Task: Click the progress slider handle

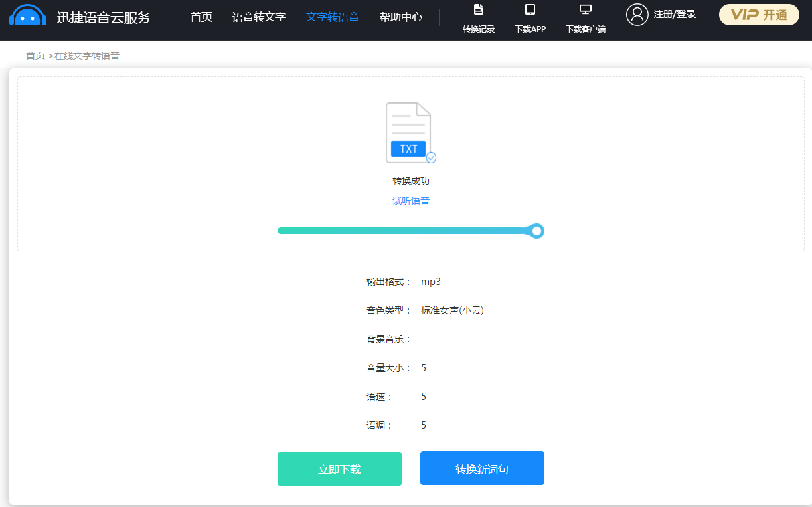Action: click(x=536, y=231)
